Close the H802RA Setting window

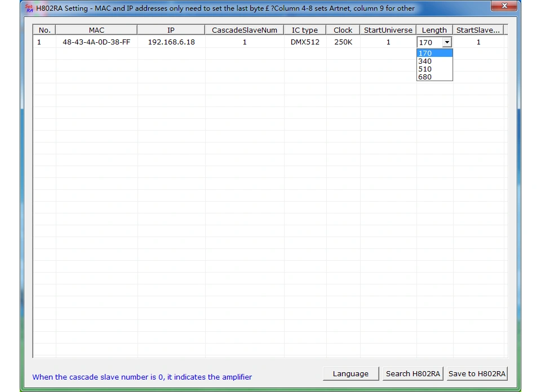[504, 6]
